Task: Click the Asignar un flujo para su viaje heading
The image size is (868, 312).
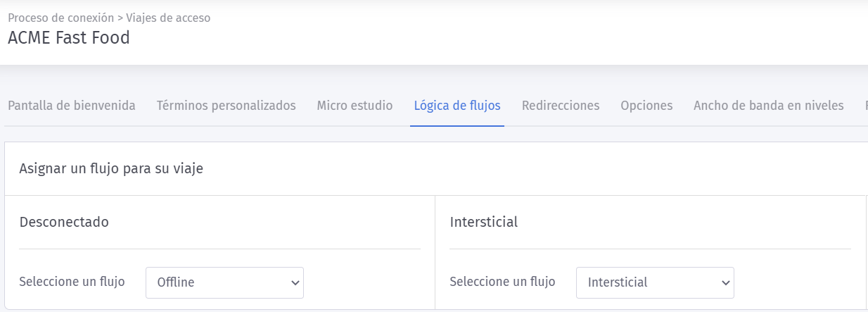Action: [x=111, y=168]
